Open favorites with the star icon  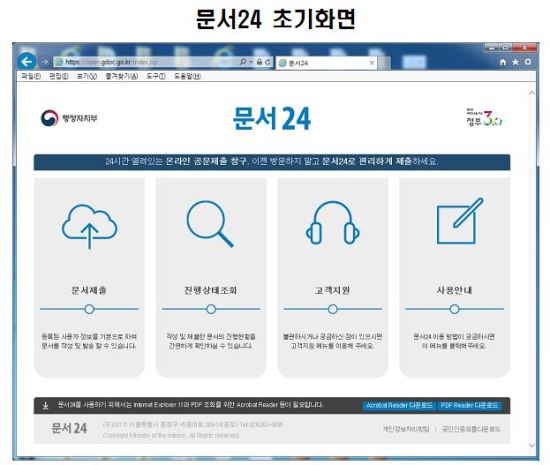coord(515,62)
